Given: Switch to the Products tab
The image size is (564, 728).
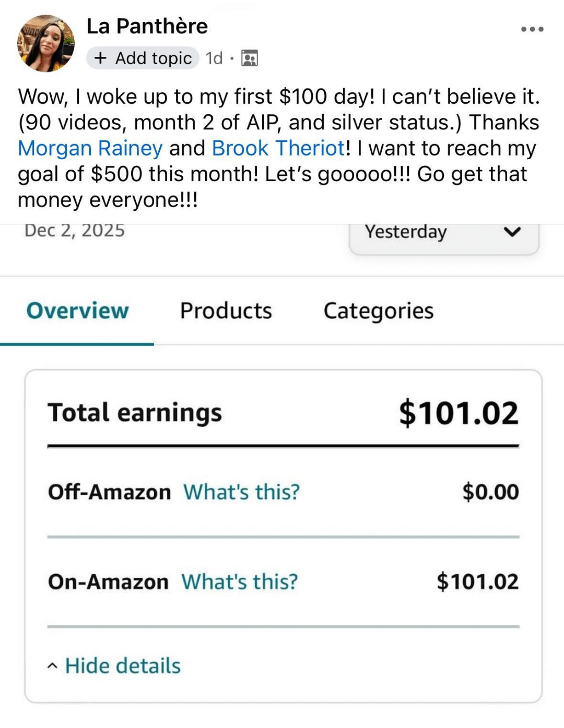Looking at the screenshot, I should pos(226,311).
